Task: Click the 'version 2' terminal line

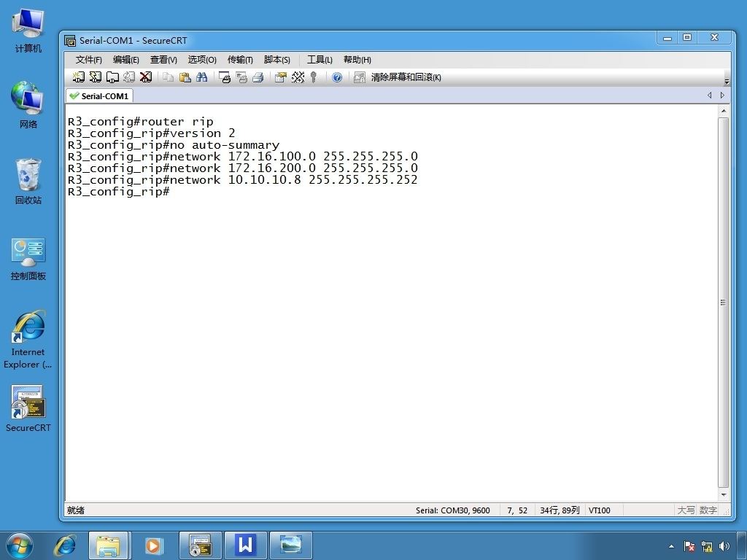Action: tap(152, 133)
